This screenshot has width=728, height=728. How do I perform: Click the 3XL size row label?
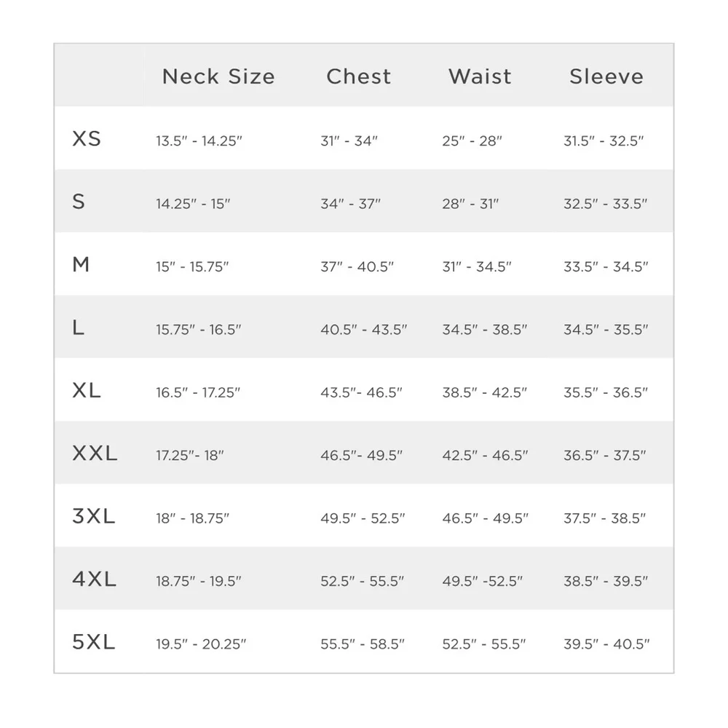(94, 517)
